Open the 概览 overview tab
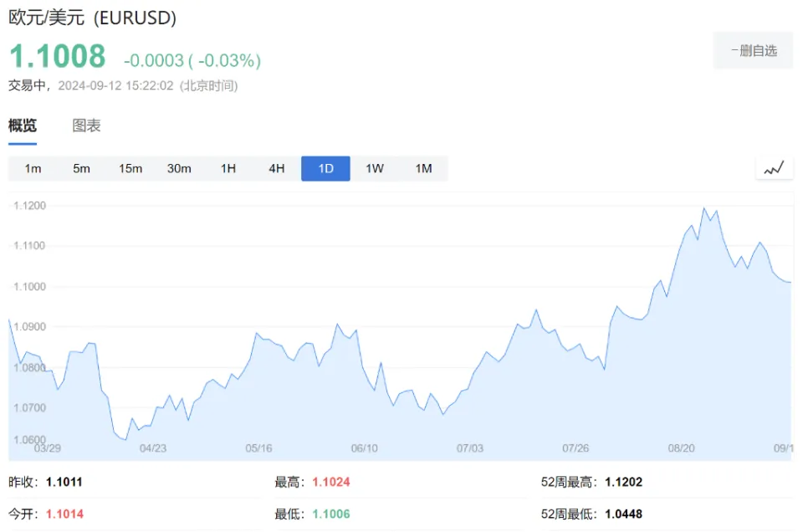Image resolution: width=803 pixels, height=532 pixels. click(23, 126)
